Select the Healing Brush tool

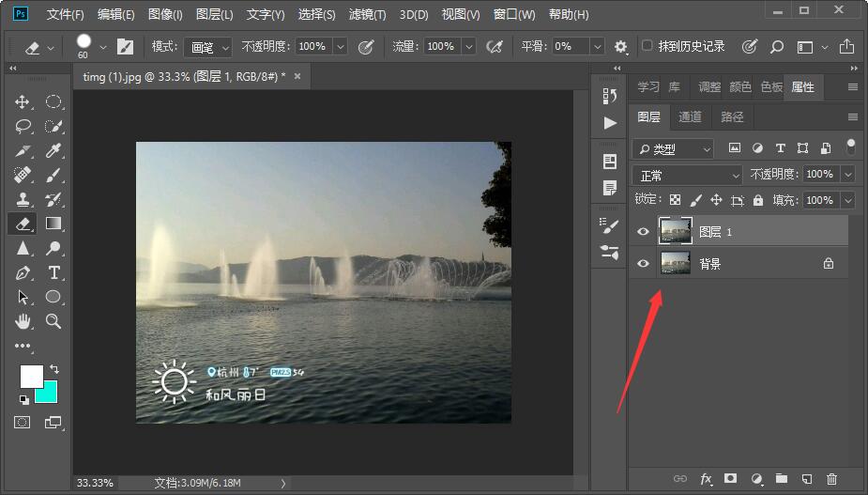pos(23,175)
